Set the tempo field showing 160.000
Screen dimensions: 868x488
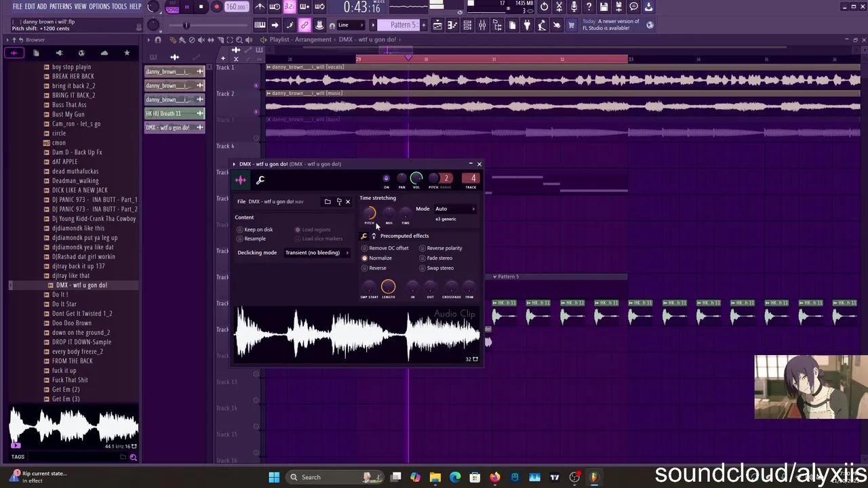[x=236, y=7]
